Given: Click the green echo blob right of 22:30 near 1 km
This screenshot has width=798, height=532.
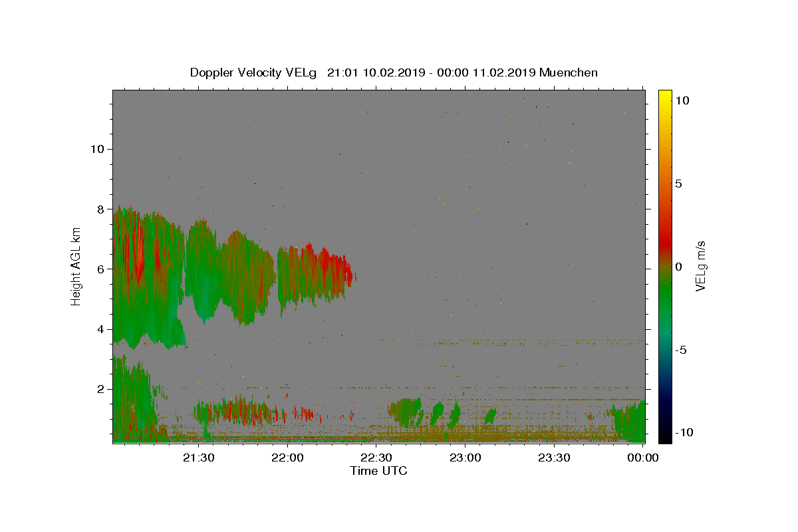Looking at the screenshot, I should pyautogui.click(x=404, y=412).
